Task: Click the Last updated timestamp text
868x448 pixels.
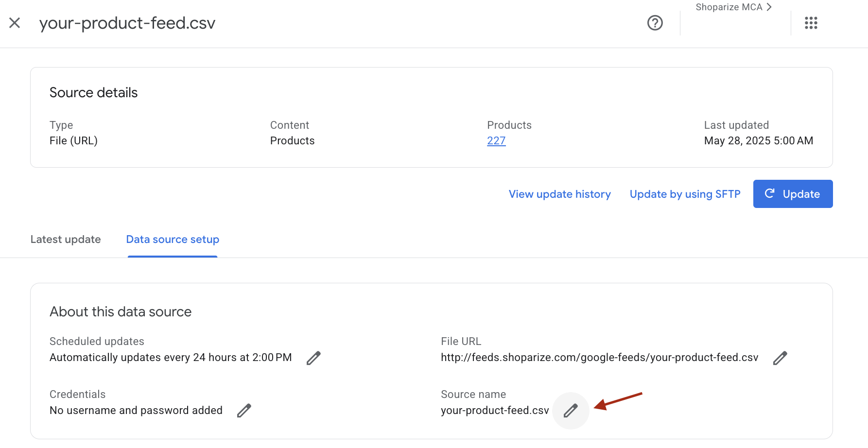Action: click(758, 140)
